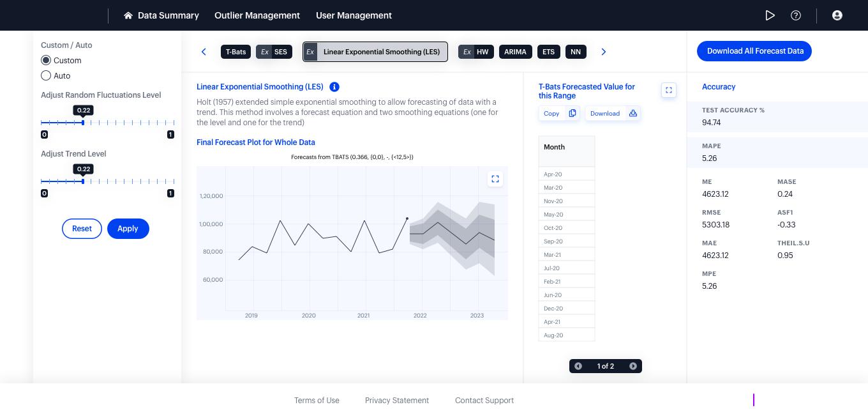Select the Auto radio option
Viewport: 868px width, 414px height.
click(46, 75)
